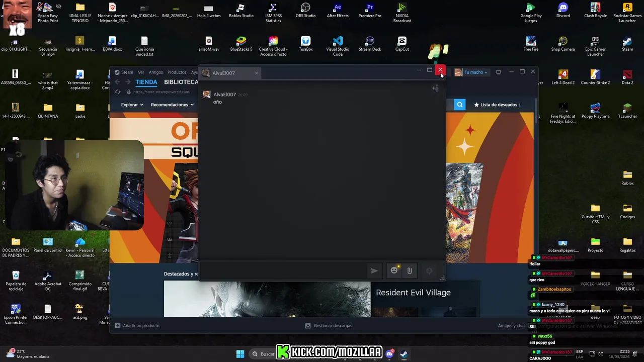Reload the Steam store page
The width and height of the screenshot is (644, 362).
tap(118, 92)
